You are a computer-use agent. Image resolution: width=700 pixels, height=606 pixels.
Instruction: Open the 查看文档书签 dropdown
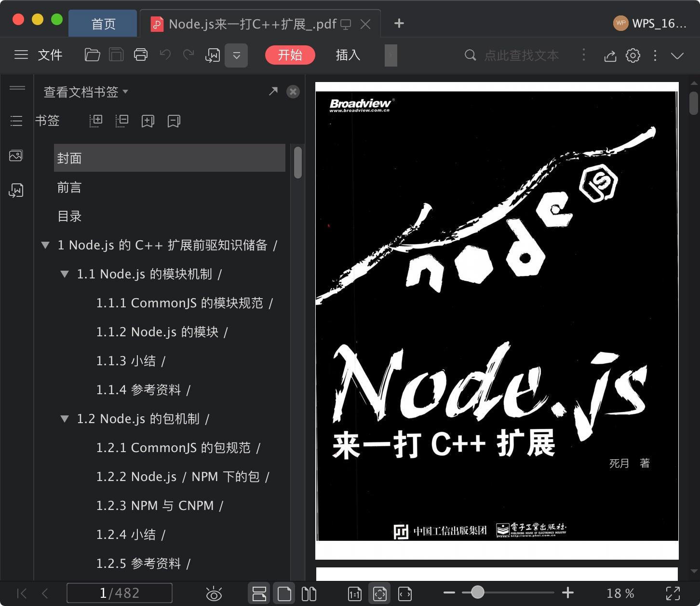pyautogui.click(x=86, y=92)
